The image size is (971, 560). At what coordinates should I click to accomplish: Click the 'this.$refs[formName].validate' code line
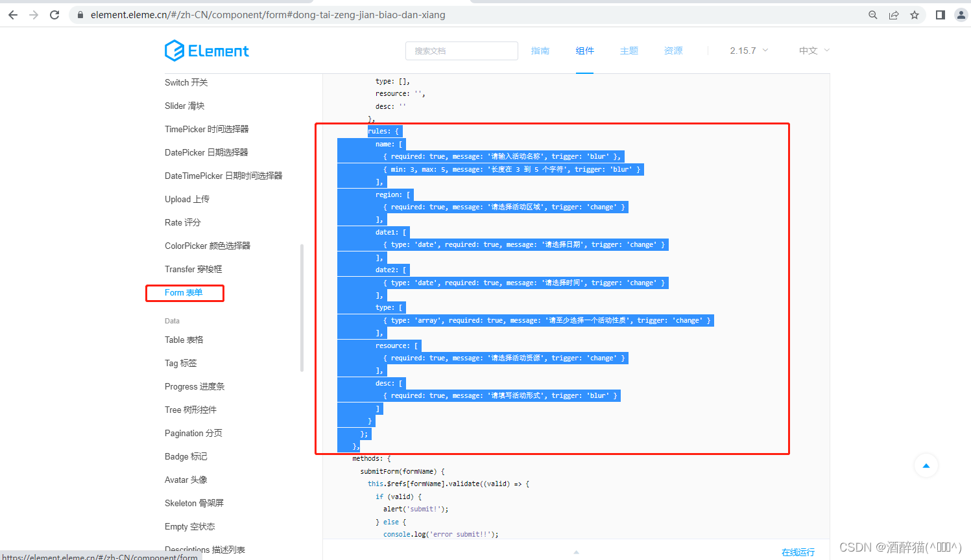tap(448, 484)
